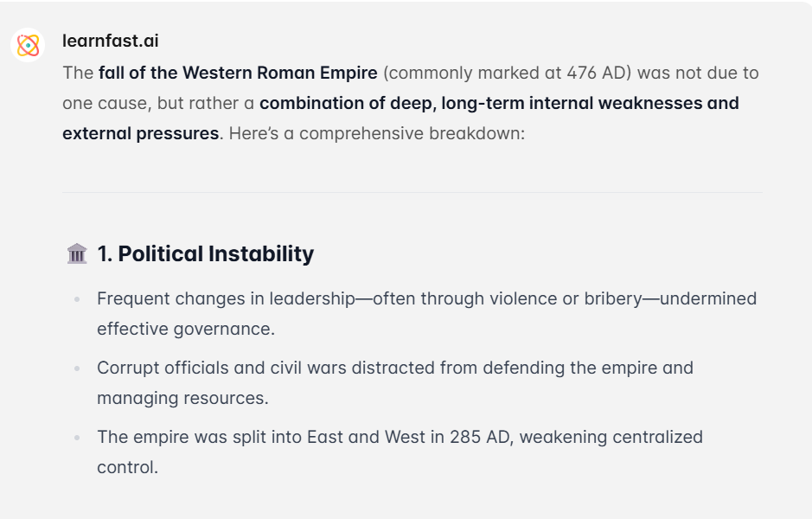The image size is (812, 519).
Task: Click bullet dot before 'The empire was split'
Action: coord(77,437)
